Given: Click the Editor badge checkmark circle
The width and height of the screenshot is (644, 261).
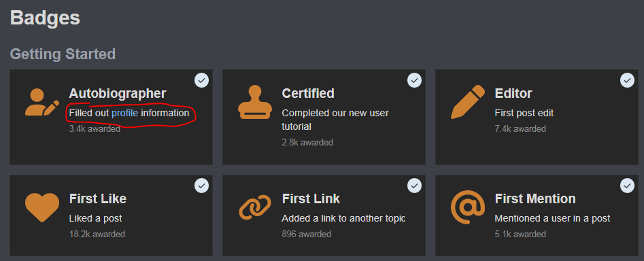Looking at the screenshot, I should (x=627, y=80).
